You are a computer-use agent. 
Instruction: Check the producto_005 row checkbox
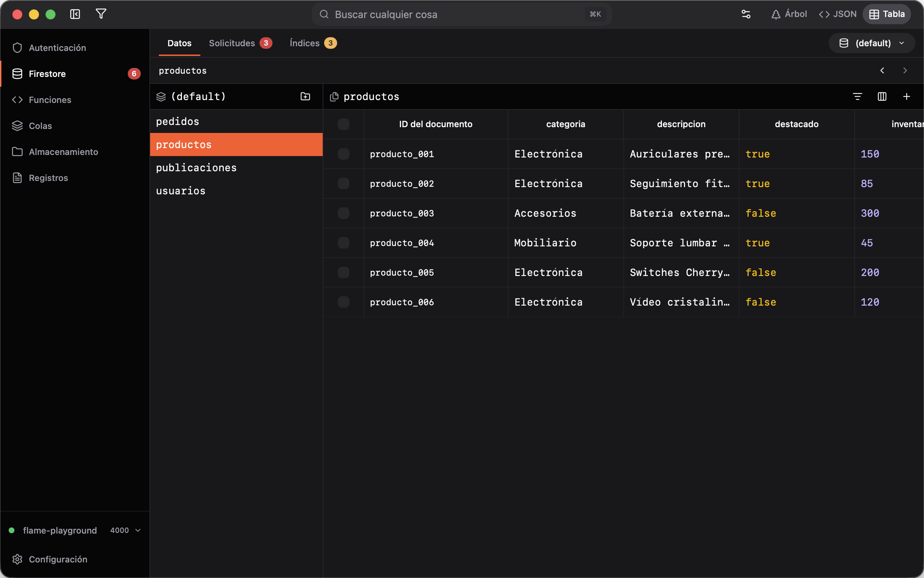tap(344, 272)
